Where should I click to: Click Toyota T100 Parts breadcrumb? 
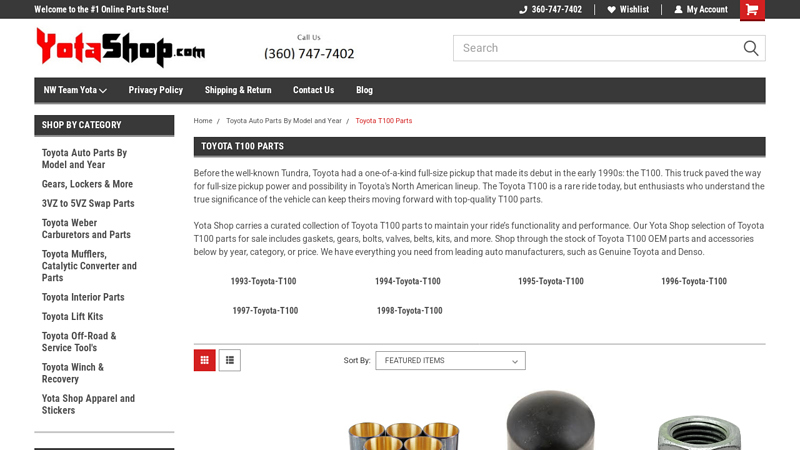384,121
